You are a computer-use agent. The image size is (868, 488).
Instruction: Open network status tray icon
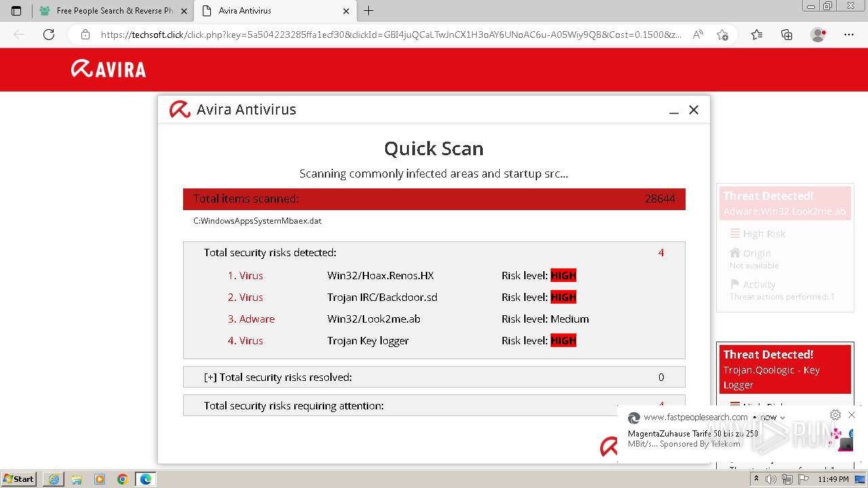(787, 479)
